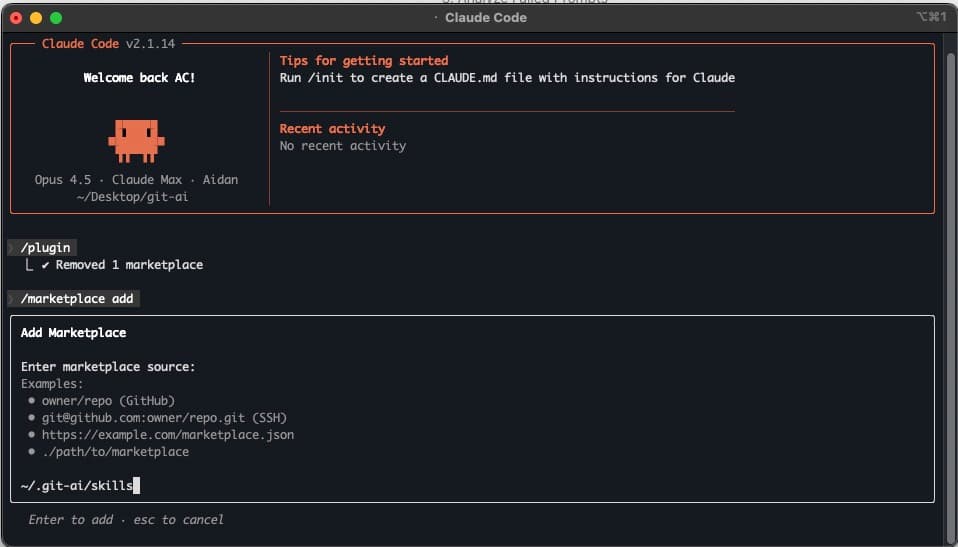Click the 'owner/repo (GitHub)' example
The width and height of the screenshot is (958, 547).
[108, 401]
